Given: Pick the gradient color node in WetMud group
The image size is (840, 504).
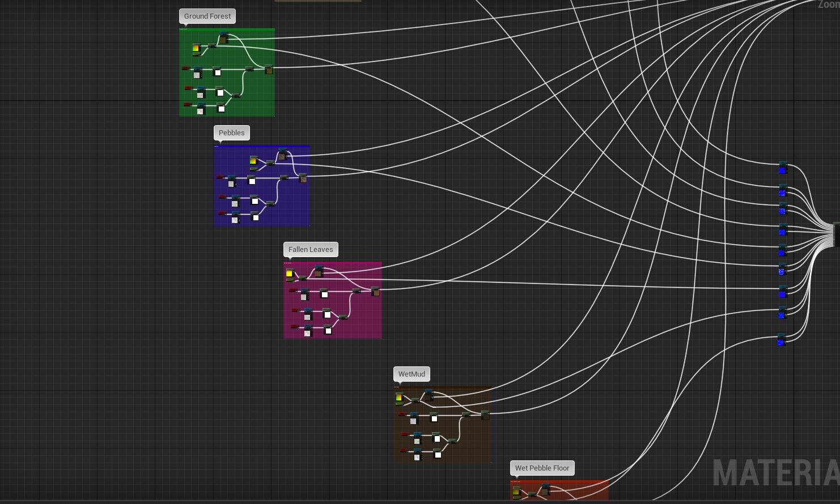Looking at the screenshot, I should (x=399, y=398).
